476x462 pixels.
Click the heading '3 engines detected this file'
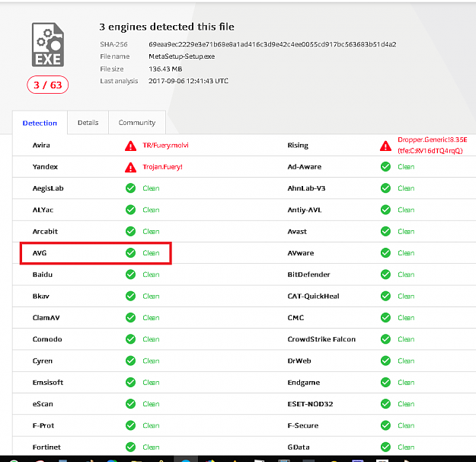(167, 27)
